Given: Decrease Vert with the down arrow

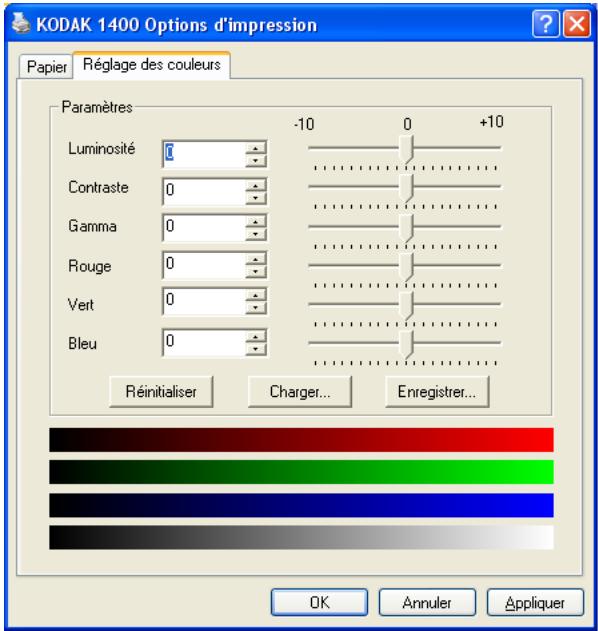Looking at the screenshot, I should point(256,308).
